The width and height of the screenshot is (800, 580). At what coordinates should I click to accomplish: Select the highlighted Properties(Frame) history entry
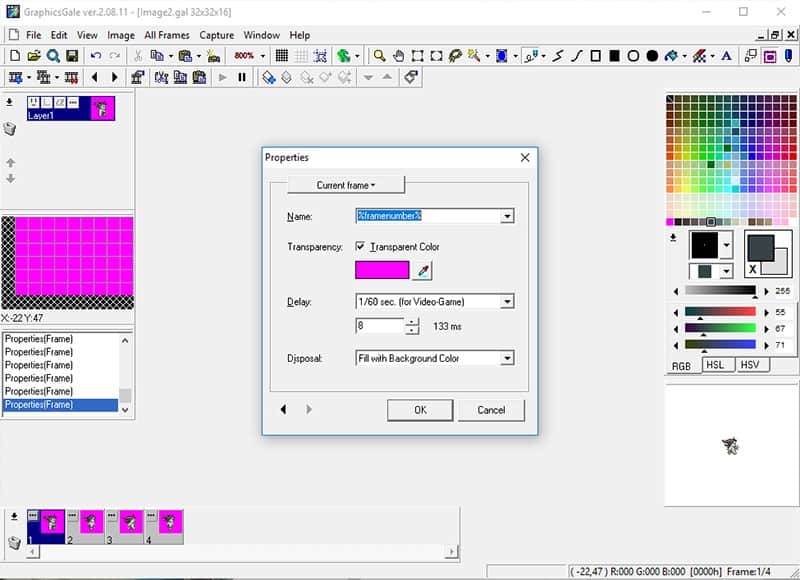click(60, 405)
